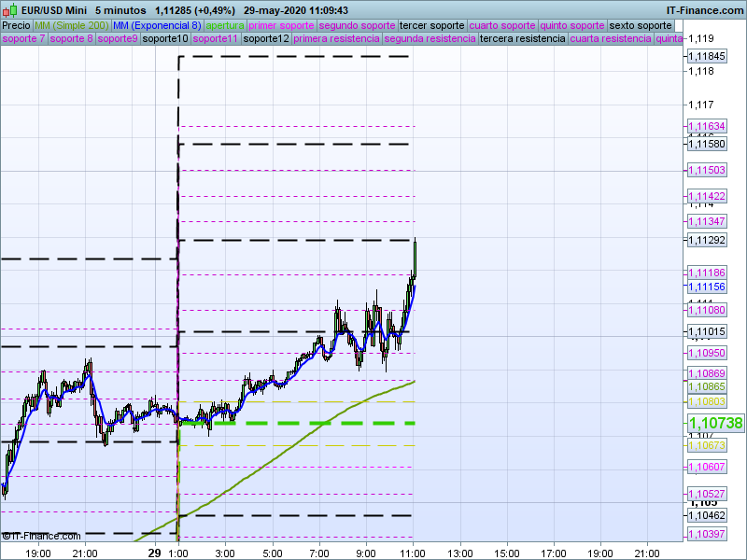Click the olive 1,10865 SMA value label
Image resolution: width=747 pixels, height=560 pixels.
(x=707, y=386)
